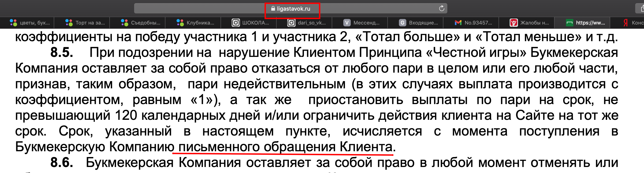
Task: Switch to the 'цветы, бук...' tab
Action: pyautogui.click(x=30, y=23)
